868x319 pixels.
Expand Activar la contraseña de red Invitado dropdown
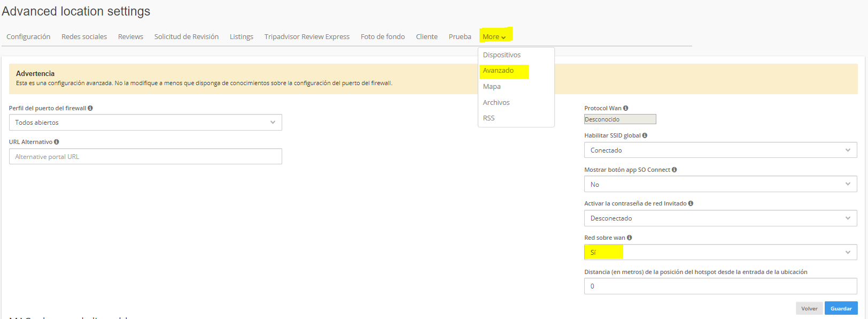point(720,218)
